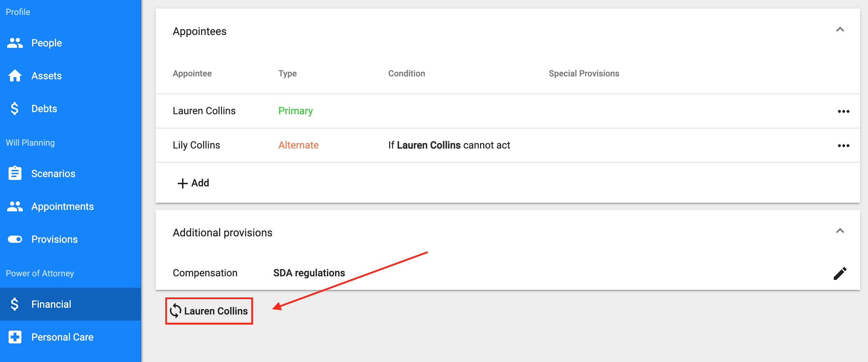
Task: Go to the Personal Care menu item
Action: click(x=71, y=337)
